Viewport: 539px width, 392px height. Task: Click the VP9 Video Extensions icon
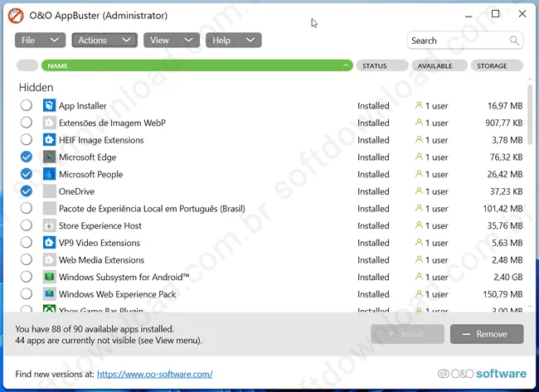click(49, 243)
